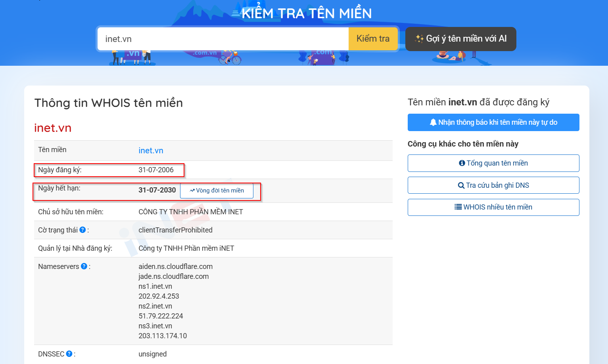
Task: Open Gợi ý tên miền với AI
Action: [x=460, y=39]
